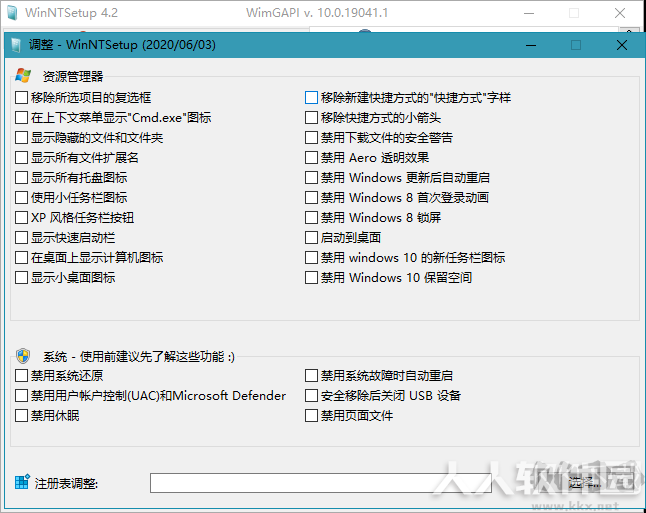Check 禁用休眠 option
The image size is (646, 513).
21,416
